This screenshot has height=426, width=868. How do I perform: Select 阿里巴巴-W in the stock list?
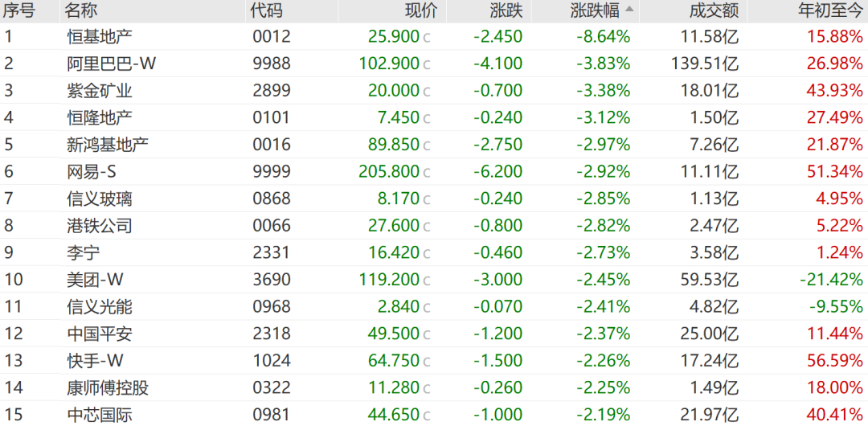tap(111, 63)
